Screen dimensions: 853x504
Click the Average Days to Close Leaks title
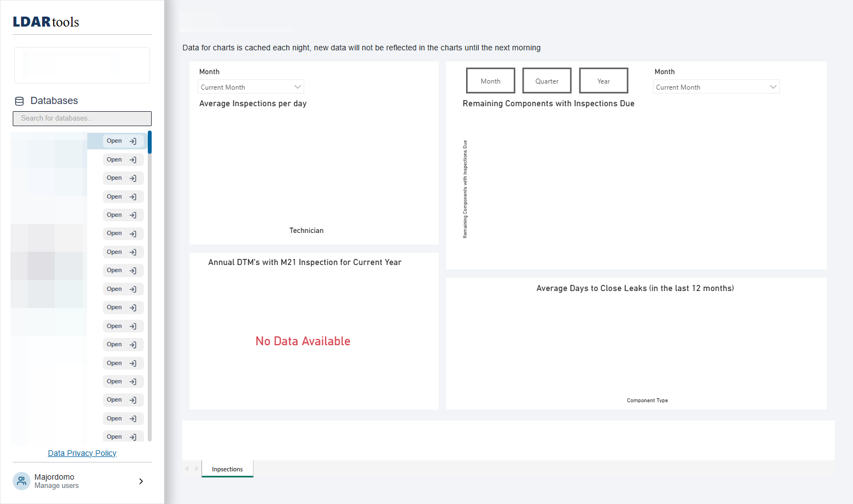pos(635,288)
